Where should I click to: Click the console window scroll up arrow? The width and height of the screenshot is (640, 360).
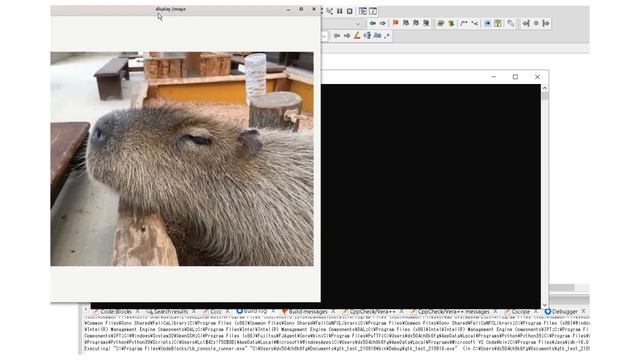click(x=544, y=88)
